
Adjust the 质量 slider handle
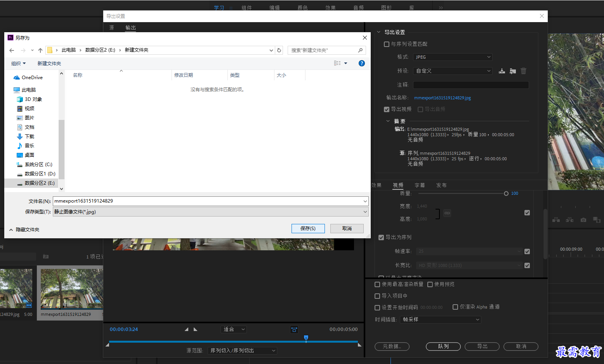tap(506, 194)
